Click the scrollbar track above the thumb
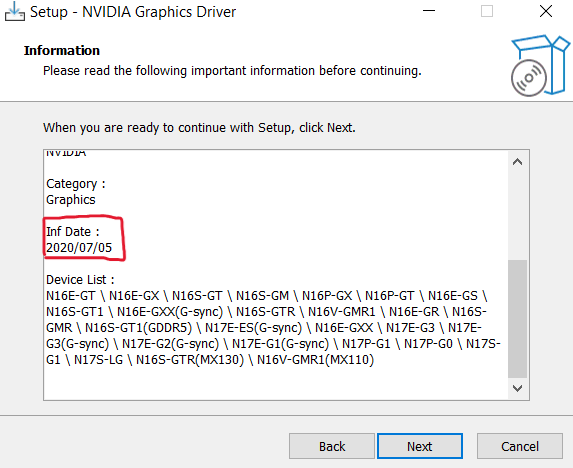The width and height of the screenshot is (573, 468). click(x=517, y=216)
